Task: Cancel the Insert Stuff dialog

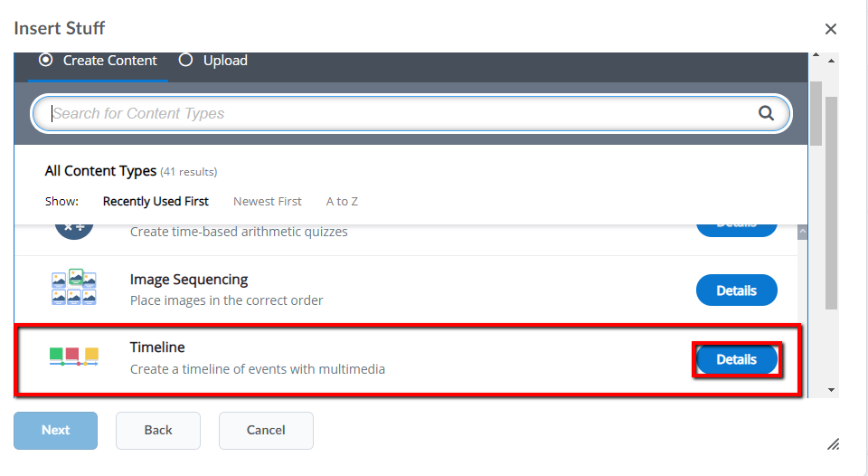Action: (266, 431)
